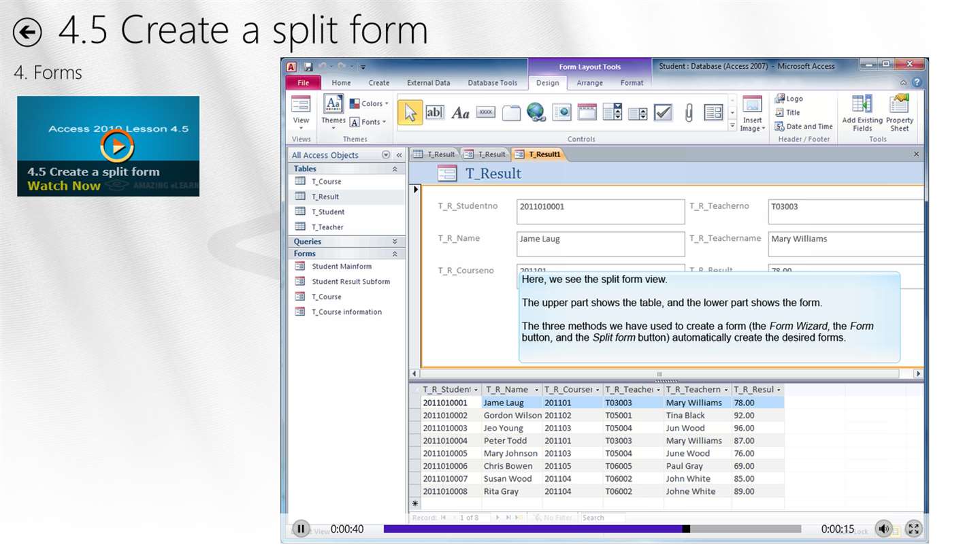Image resolution: width=980 pixels, height=551 pixels.
Task: Expand the Controls gallery more arrow
Action: [x=732, y=127]
